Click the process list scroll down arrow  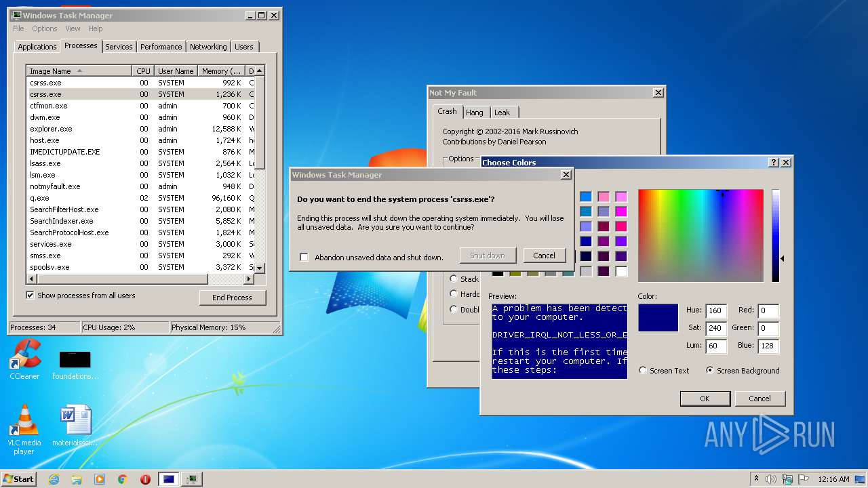tap(260, 268)
